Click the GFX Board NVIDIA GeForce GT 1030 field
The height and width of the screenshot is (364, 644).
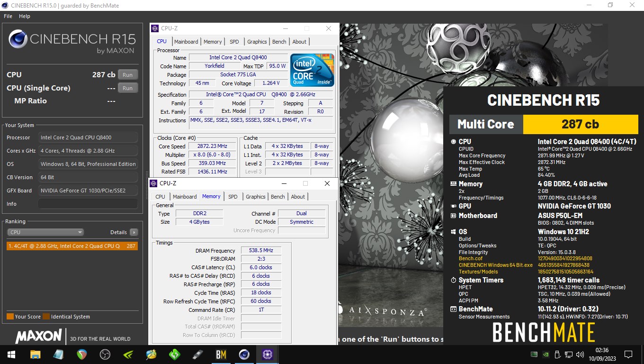tap(88, 191)
